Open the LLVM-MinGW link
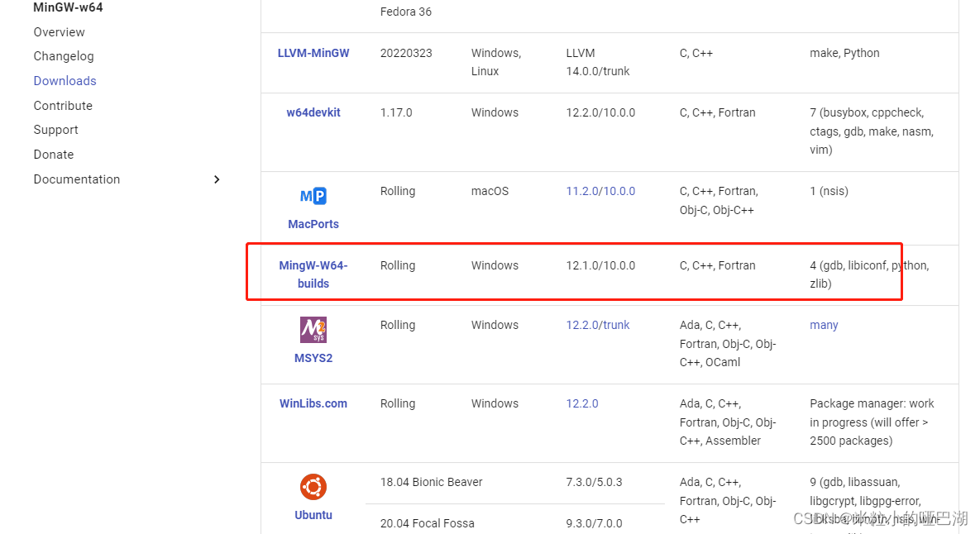The height and width of the screenshot is (534, 980). (313, 53)
